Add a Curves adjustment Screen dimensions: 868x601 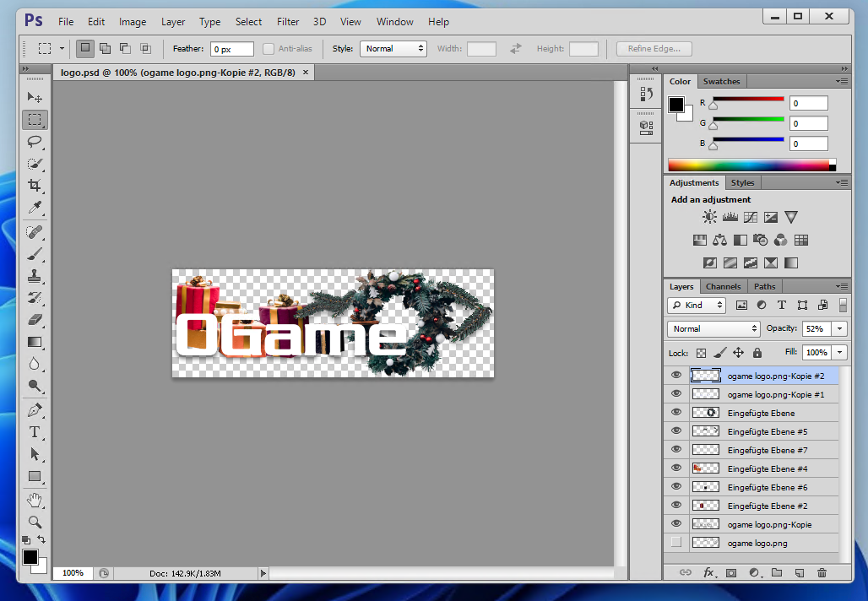pyautogui.click(x=750, y=217)
